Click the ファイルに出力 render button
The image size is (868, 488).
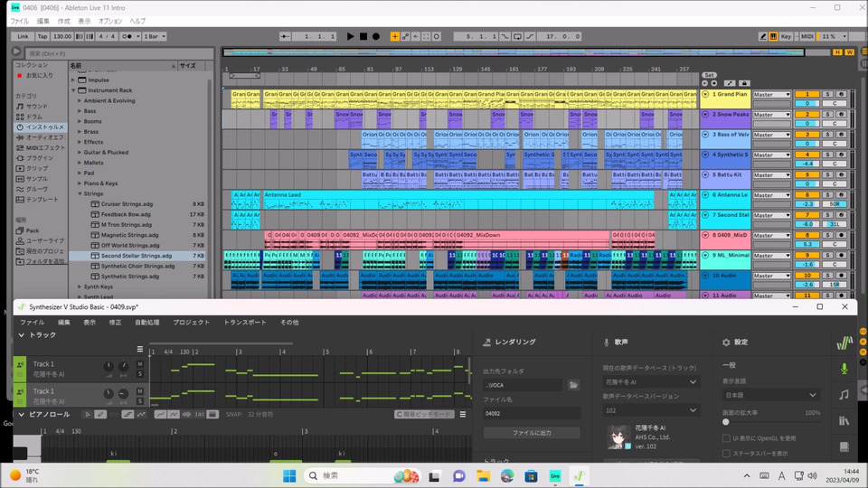[532, 433]
